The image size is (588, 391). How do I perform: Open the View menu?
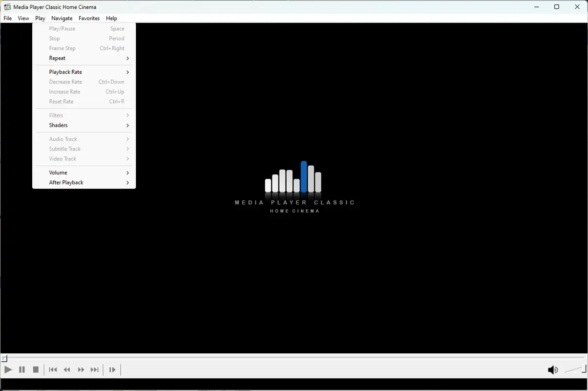point(23,18)
